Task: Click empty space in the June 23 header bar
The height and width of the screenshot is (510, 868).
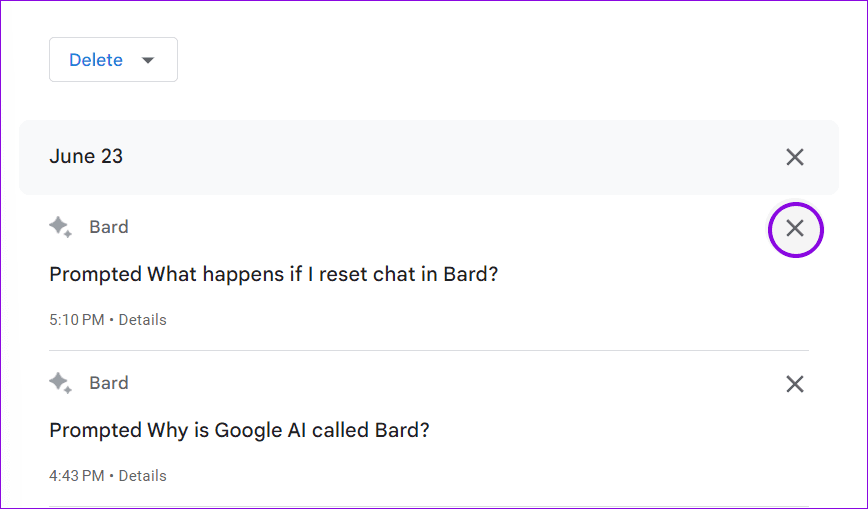Action: click(x=443, y=157)
